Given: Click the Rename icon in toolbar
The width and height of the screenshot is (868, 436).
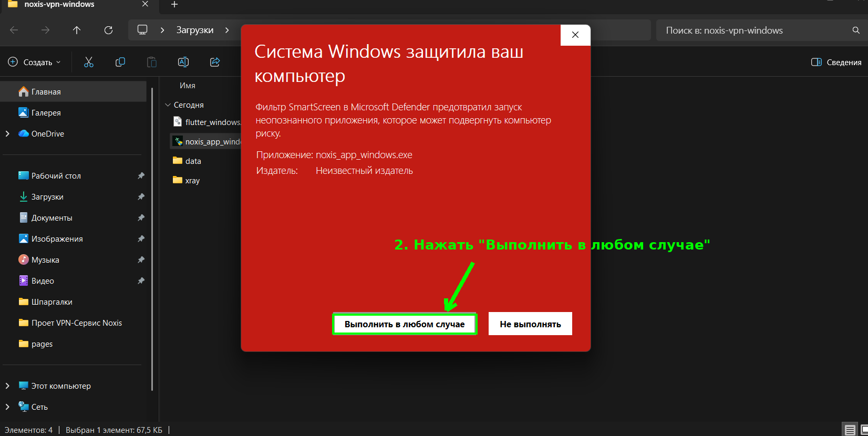Looking at the screenshot, I should (183, 62).
